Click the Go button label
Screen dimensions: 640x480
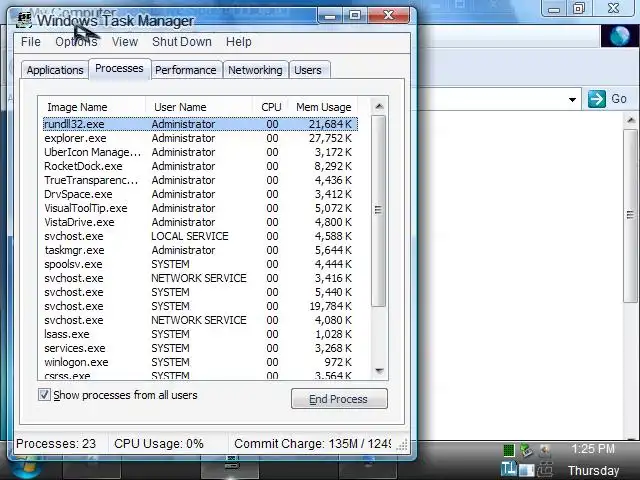[619, 99]
